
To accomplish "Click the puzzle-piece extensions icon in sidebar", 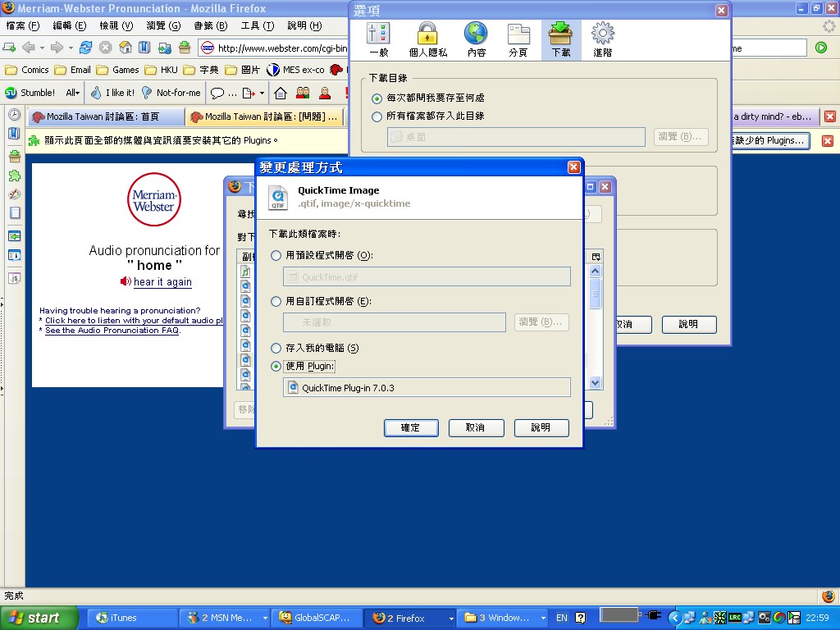I will point(14,176).
